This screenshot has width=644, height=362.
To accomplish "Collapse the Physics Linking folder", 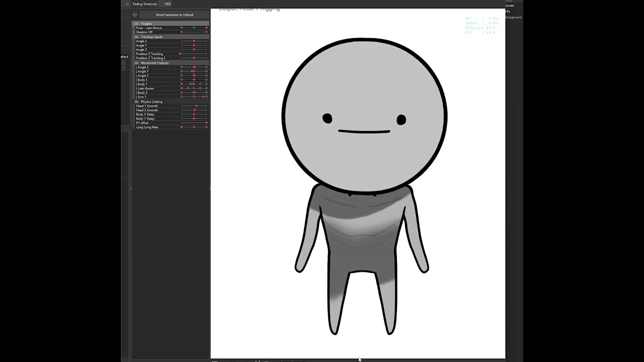I will click(136, 102).
